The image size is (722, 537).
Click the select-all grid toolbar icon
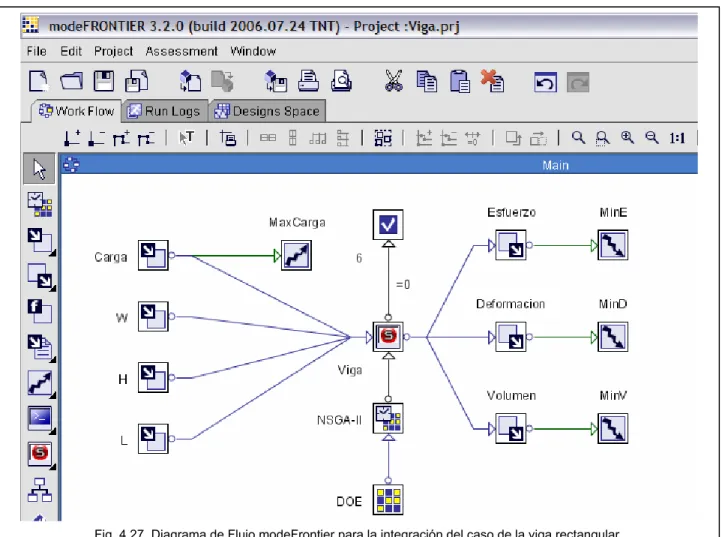[383, 138]
